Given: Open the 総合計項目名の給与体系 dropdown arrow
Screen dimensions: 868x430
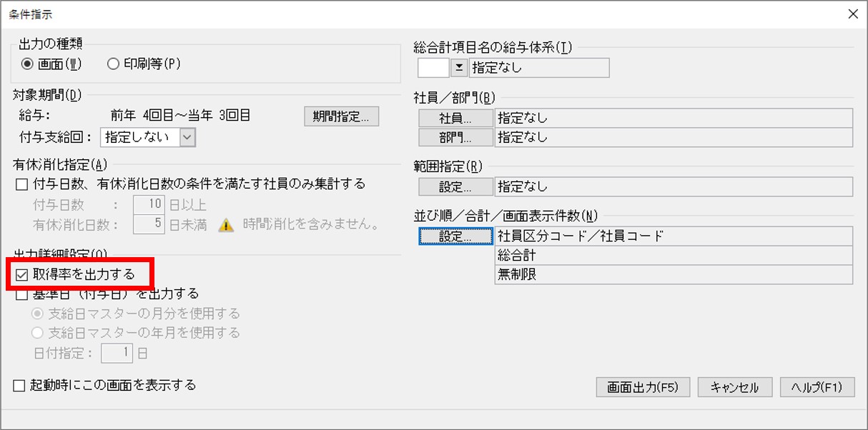Looking at the screenshot, I should [458, 68].
